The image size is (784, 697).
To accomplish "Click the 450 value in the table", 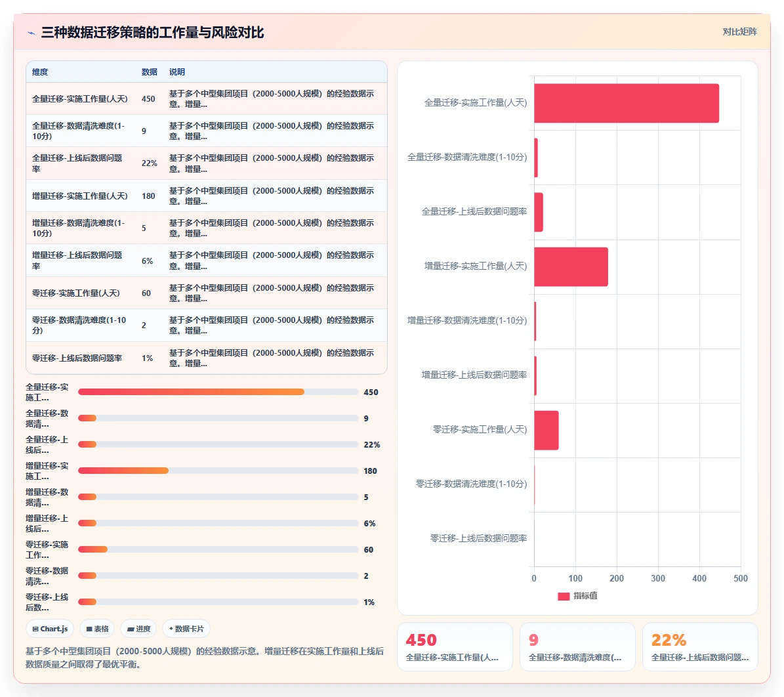I will coord(148,99).
